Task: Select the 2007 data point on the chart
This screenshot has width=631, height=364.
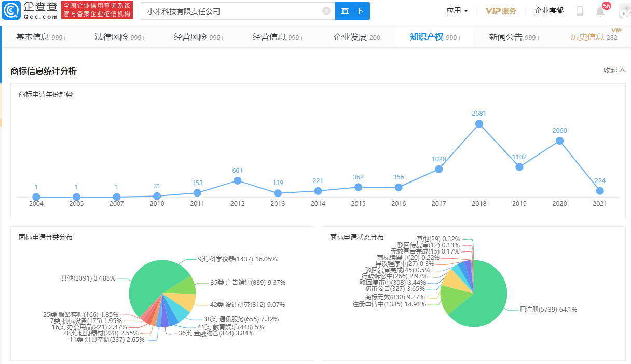Action: click(117, 197)
